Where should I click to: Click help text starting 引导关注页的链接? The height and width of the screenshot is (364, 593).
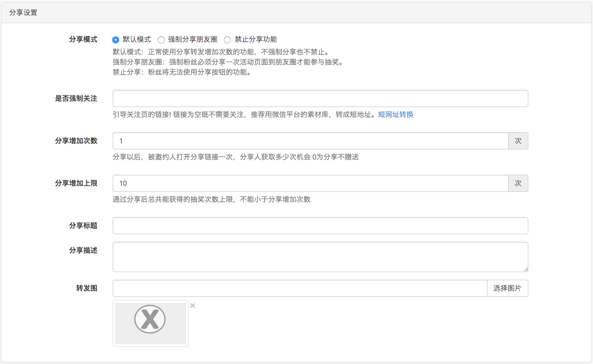245,115
